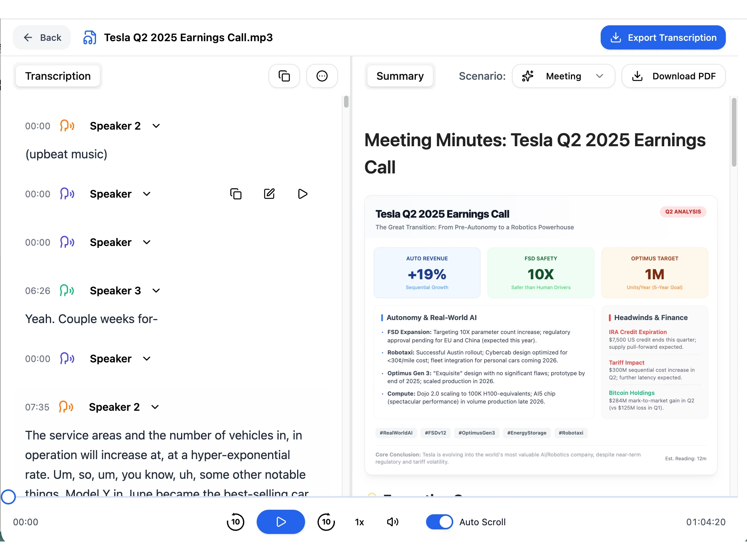This screenshot has height=560, width=747.
Task: Click orange speaker icon at 07:35
Action: 67,407
